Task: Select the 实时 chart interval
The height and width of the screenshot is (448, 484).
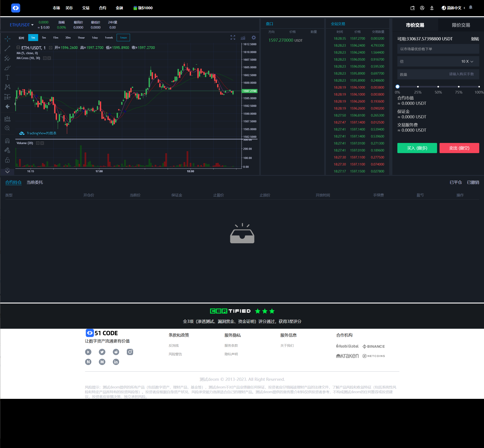Action: (x=21, y=38)
